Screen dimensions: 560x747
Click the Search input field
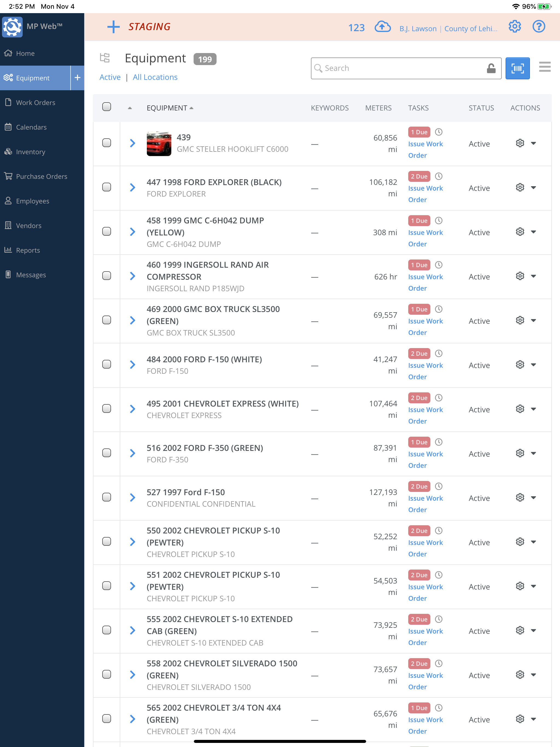click(406, 68)
